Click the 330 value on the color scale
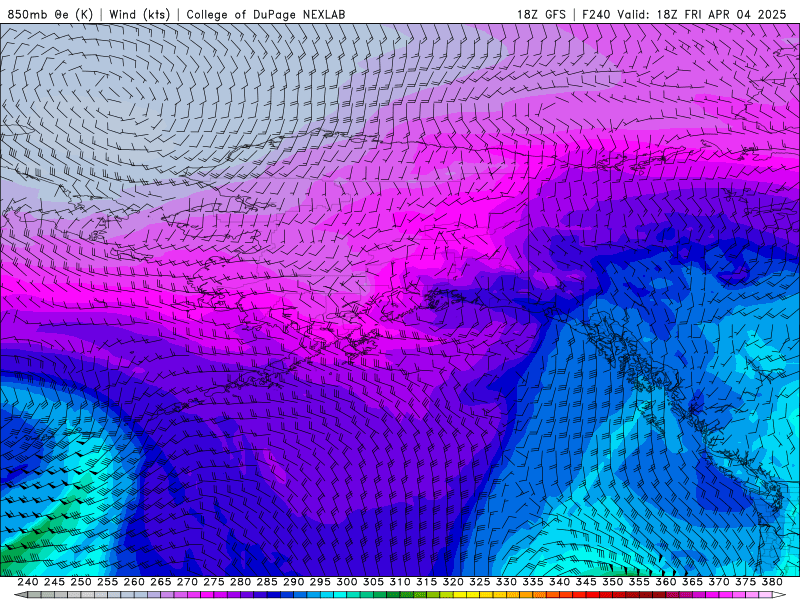The height and width of the screenshot is (600, 800). (x=506, y=582)
